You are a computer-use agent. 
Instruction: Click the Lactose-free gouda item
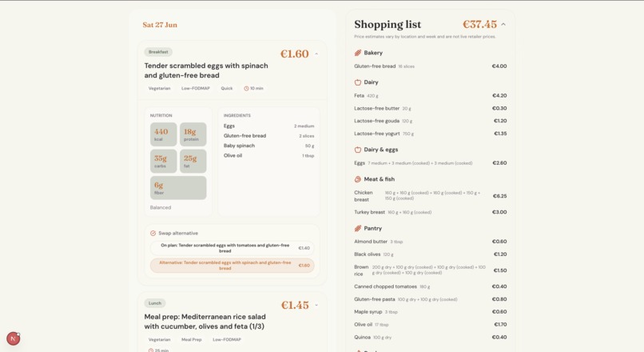click(x=431, y=121)
